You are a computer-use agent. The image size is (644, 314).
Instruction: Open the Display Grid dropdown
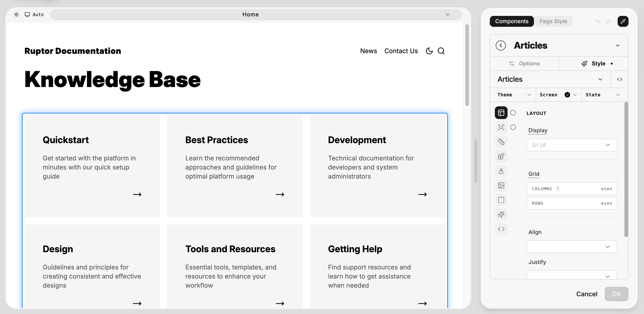[x=571, y=145]
